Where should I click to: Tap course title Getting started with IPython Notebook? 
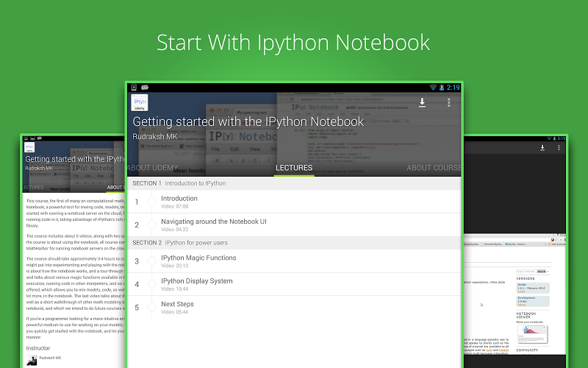pos(248,121)
